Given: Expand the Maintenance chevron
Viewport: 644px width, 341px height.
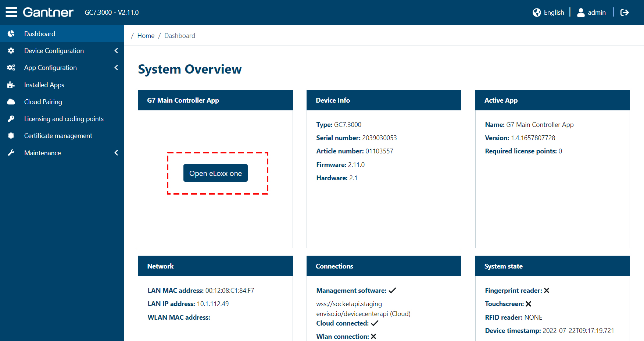Looking at the screenshot, I should pyautogui.click(x=116, y=153).
